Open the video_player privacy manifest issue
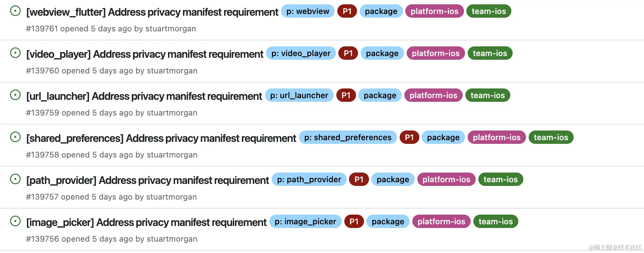This screenshot has height=253, width=644. point(145,54)
